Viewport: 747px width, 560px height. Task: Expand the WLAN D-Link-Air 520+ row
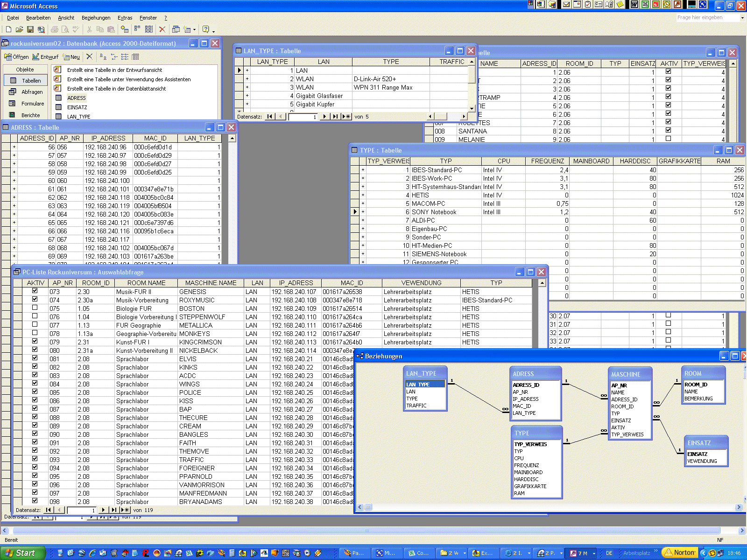tap(247, 79)
